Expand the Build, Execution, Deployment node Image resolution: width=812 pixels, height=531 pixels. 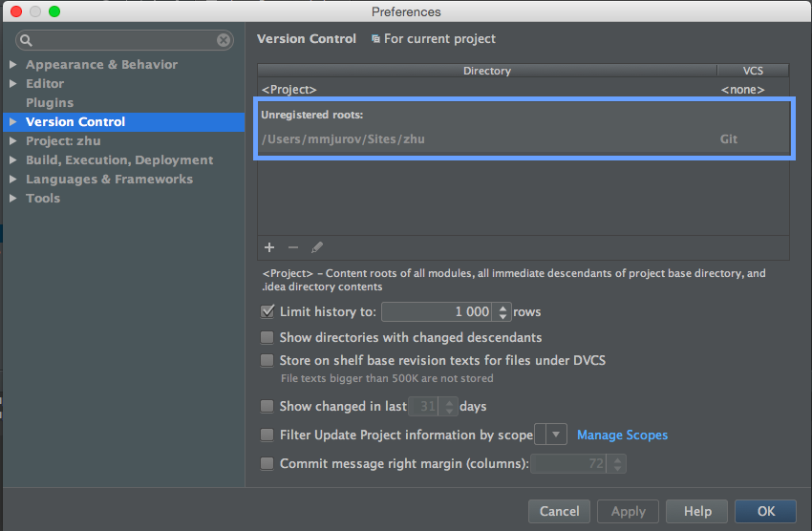pyautogui.click(x=13, y=159)
